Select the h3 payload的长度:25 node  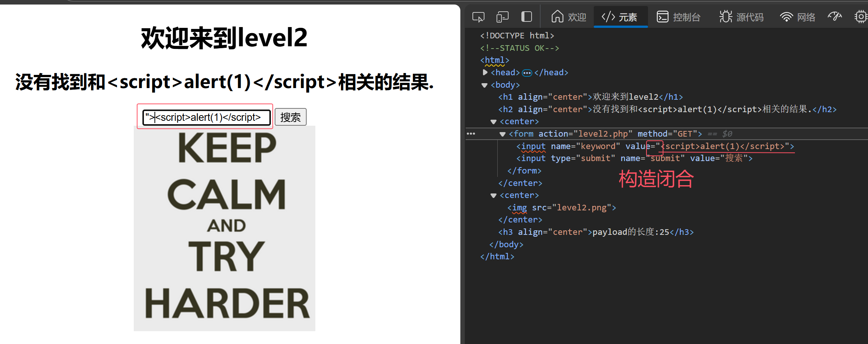click(x=596, y=232)
